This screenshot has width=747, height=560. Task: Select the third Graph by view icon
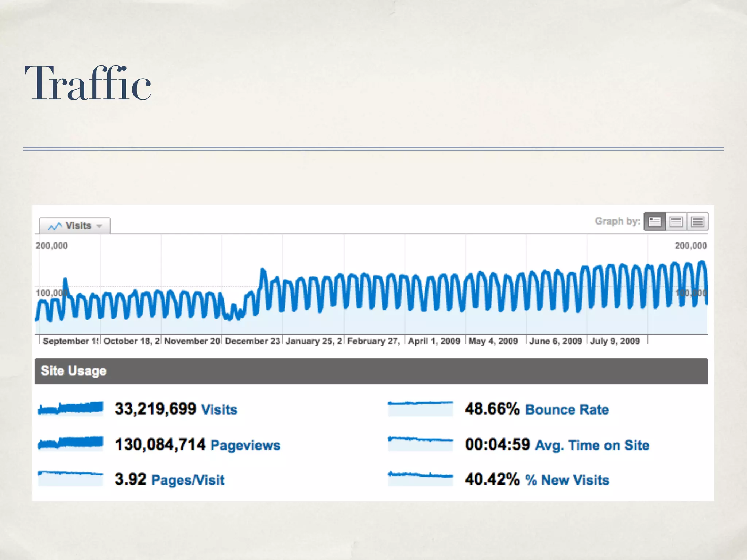point(697,222)
